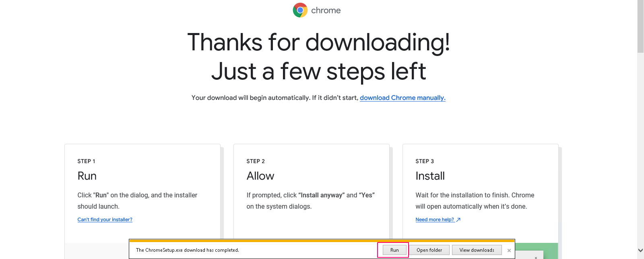Click the Step 1 Run card heading
Screen dimensions: 644x259
point(87,176)
